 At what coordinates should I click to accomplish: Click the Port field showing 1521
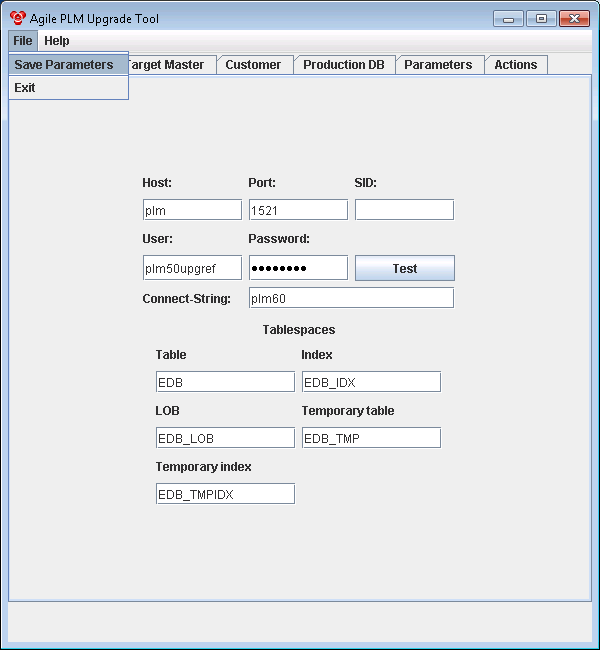[299, 210]
